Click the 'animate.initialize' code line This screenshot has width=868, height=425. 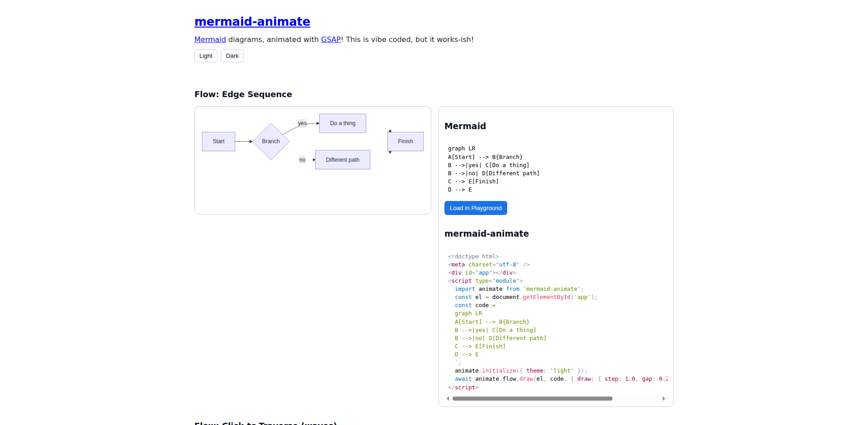pos(521,371)
